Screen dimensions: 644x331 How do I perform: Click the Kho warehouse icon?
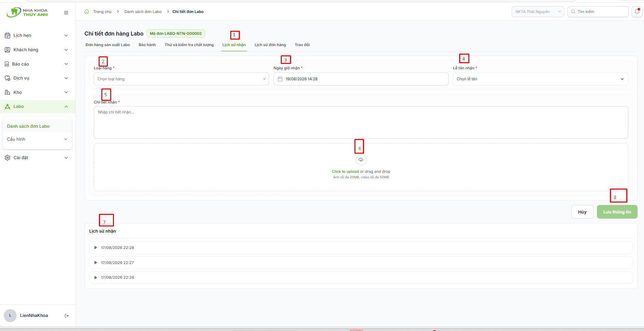(x=8, y=92)
